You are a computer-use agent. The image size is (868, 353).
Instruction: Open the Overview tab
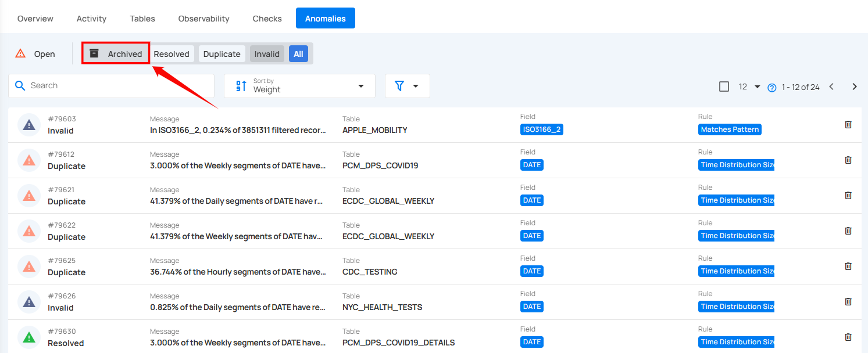tap(35, 19)
